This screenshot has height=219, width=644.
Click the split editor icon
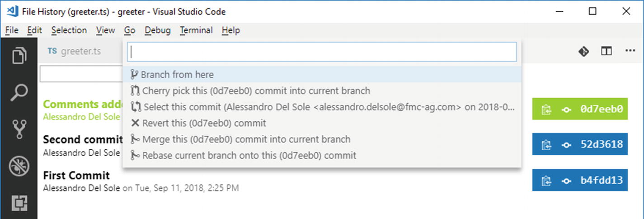pos(606,51)
